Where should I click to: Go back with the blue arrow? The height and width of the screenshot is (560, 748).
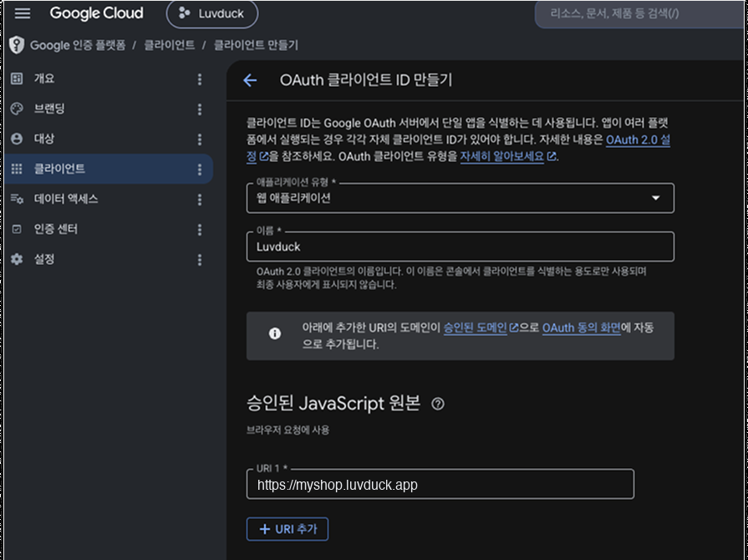(250, 80)
